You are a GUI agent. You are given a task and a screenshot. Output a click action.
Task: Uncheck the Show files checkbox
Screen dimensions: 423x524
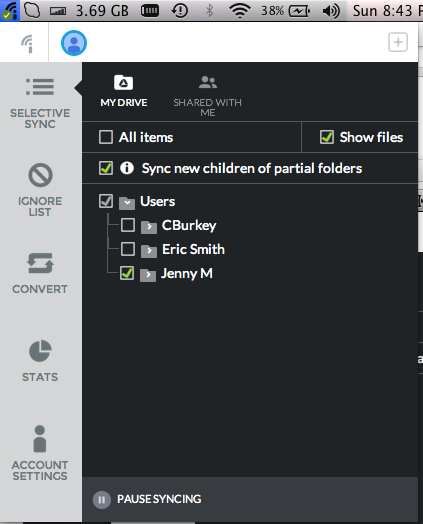click(x=326, y=137)
